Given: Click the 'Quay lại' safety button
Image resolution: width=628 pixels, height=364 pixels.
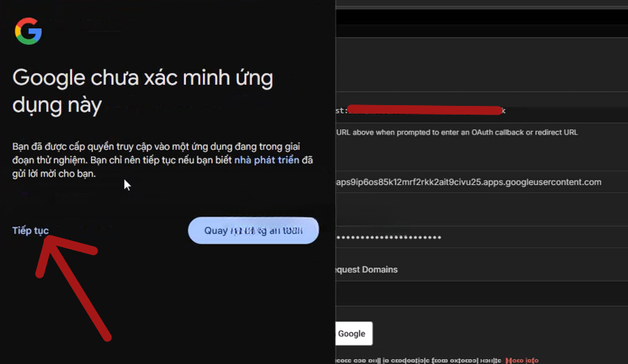Looking at the screenshot, I should [x=253, y=231].
